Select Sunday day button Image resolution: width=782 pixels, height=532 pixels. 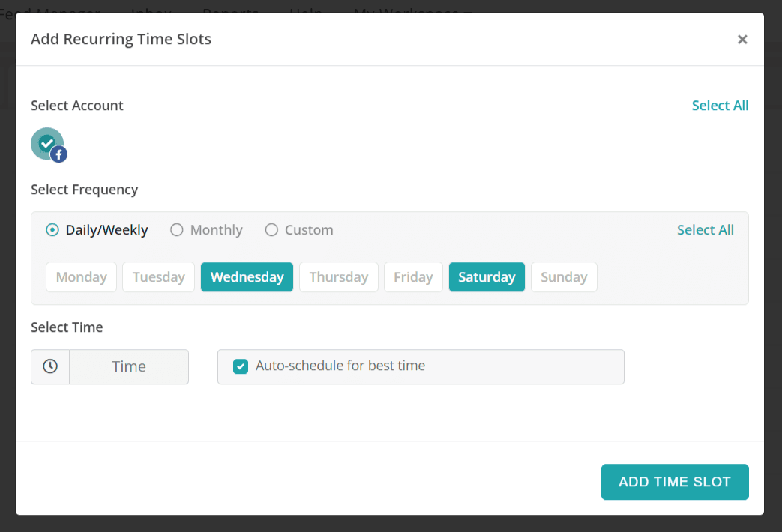(564, 277)
